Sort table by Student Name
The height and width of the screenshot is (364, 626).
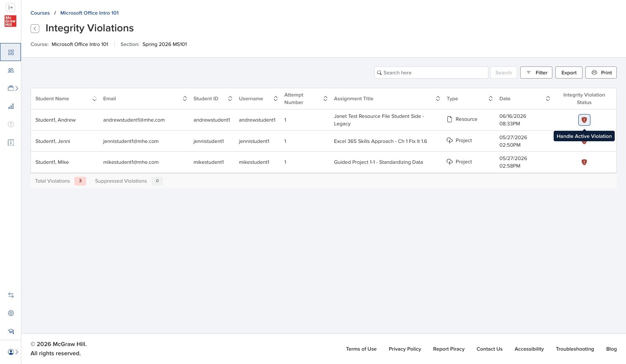tap(95, 99)
